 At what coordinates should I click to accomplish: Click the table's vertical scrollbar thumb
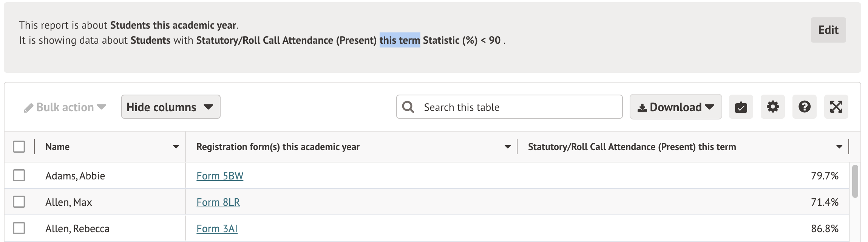click(855, 181)
